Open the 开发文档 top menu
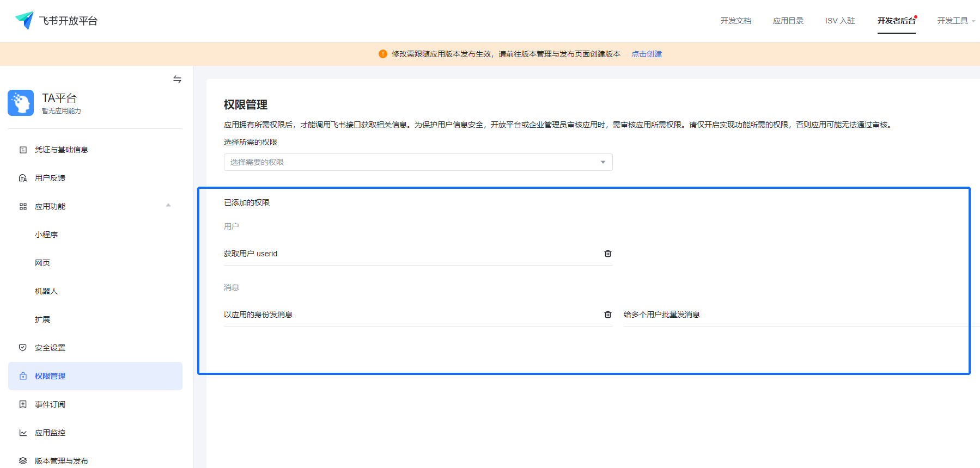 point(735,21)
